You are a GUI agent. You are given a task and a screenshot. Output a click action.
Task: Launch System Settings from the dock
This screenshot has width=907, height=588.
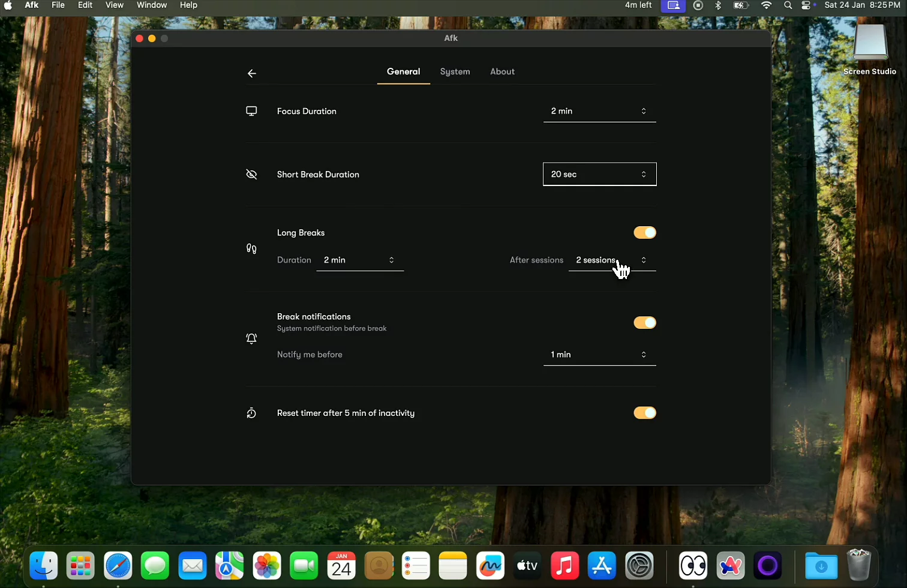[x=639, y=566]
